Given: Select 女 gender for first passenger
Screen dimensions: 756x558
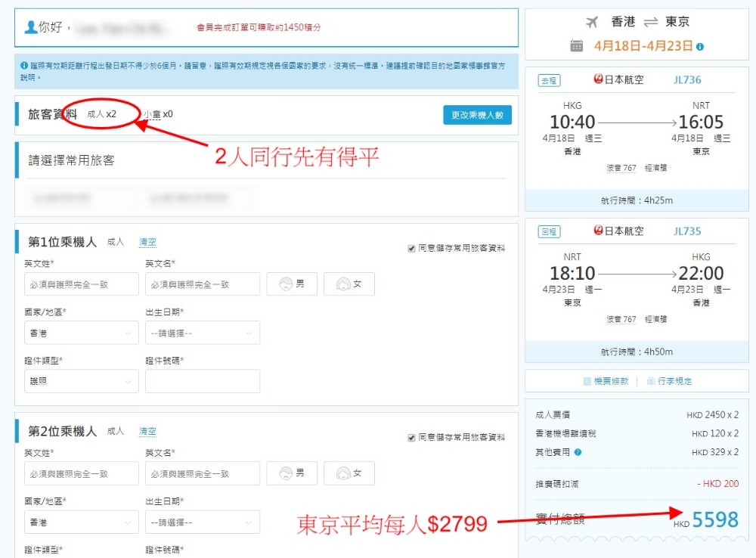Looking at the screenshot, I should pos(349,284).
